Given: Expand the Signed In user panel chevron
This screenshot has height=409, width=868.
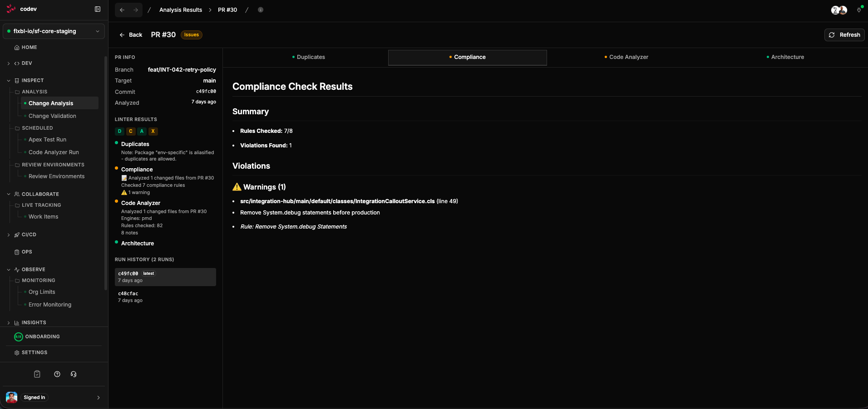Looking at the screenshot, I should [x=98, y=398].
